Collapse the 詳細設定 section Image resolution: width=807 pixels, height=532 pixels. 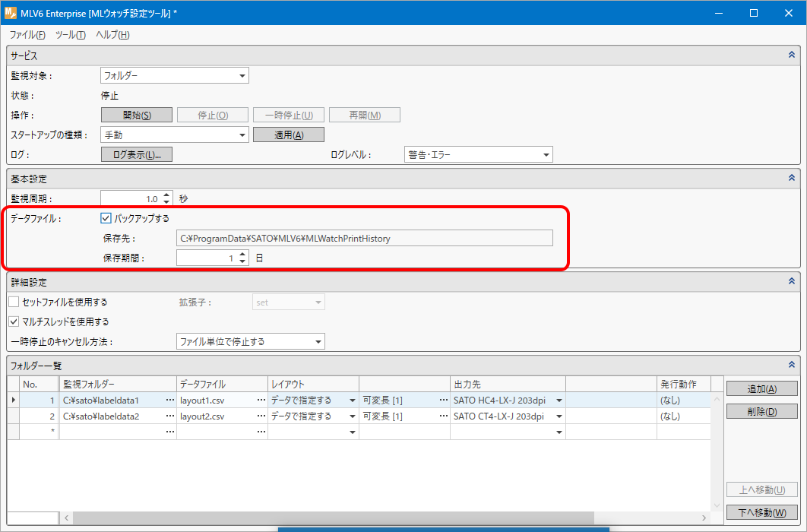pyautogui.click(x=792, y=281)
